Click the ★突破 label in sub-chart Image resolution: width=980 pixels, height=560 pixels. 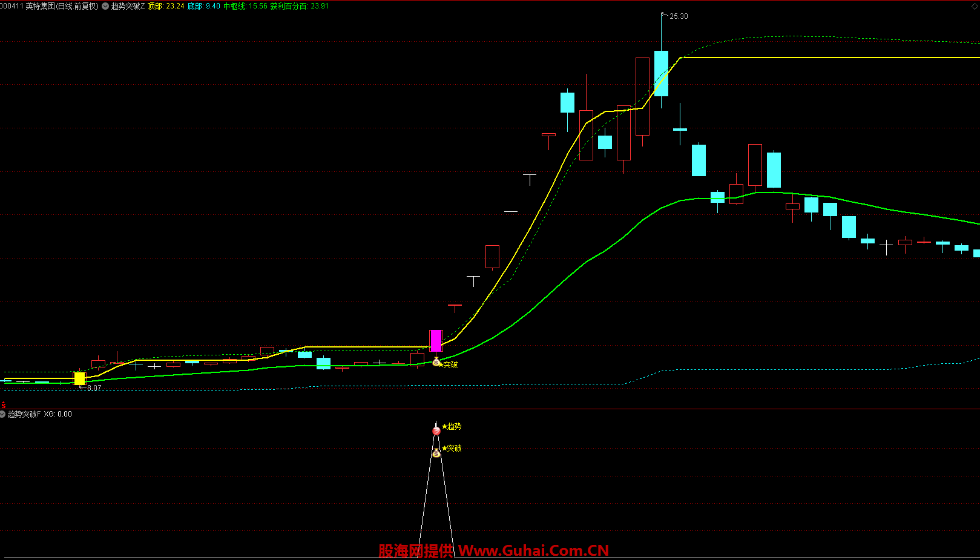tap(452, 448)
